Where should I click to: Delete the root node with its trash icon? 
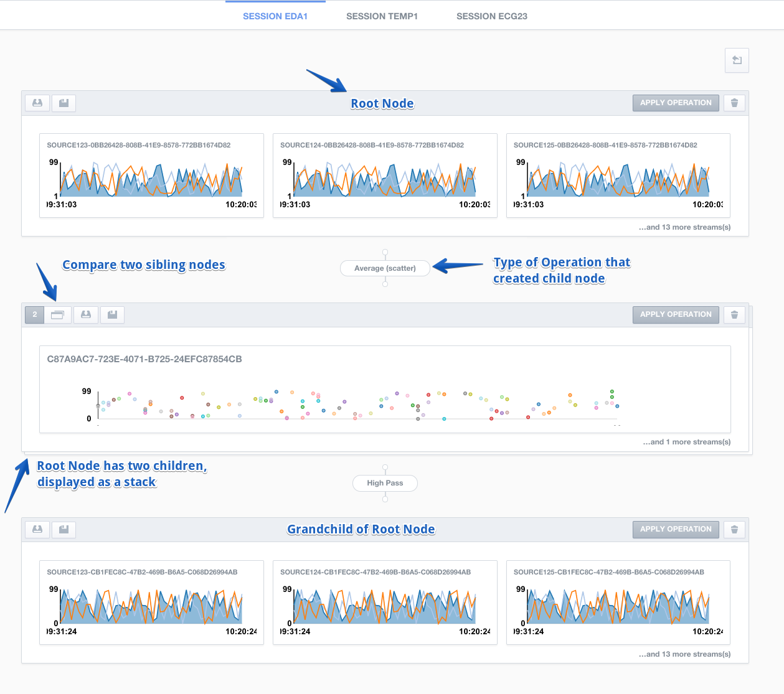tap(734, 103)
